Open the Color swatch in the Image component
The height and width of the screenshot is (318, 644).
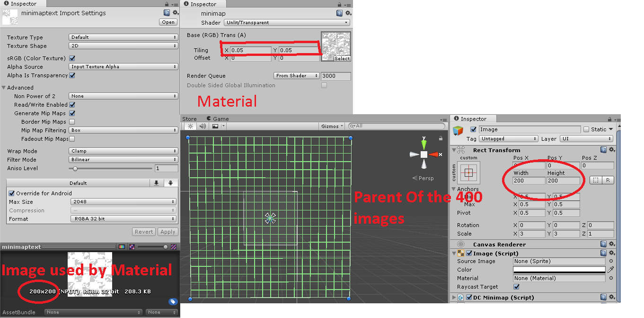[x=558, y=269]
